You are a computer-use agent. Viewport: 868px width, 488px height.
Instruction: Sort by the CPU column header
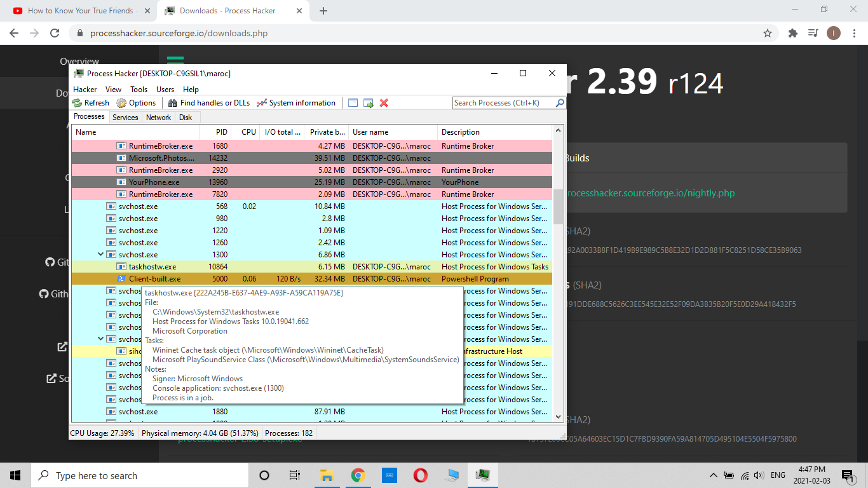point(245,132)
